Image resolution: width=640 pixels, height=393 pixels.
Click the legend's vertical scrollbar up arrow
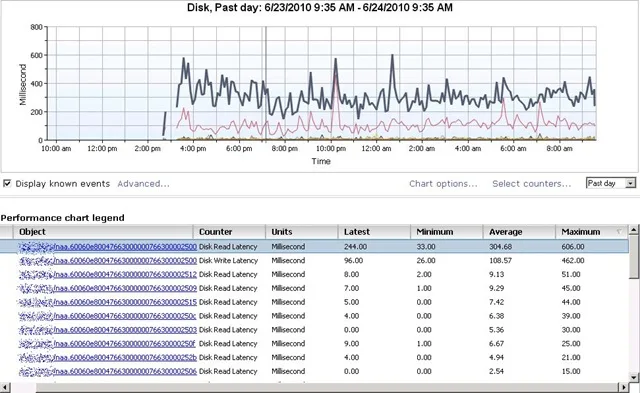(633, 230)
